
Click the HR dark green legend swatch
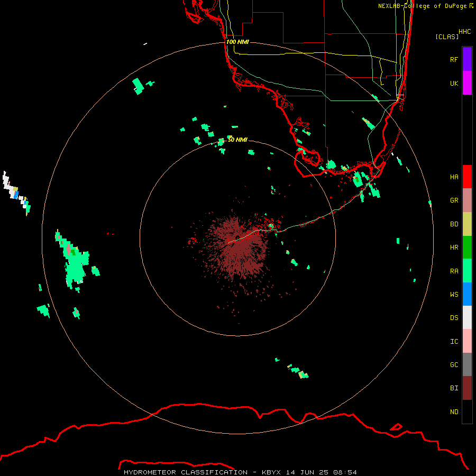(467, 247)
